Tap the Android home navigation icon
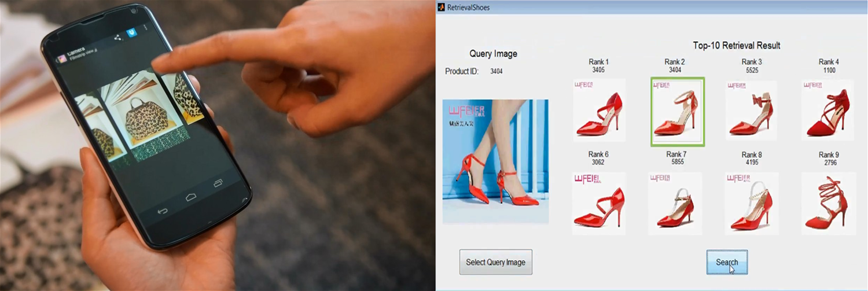The image size is (868, 291). [191, 197]
